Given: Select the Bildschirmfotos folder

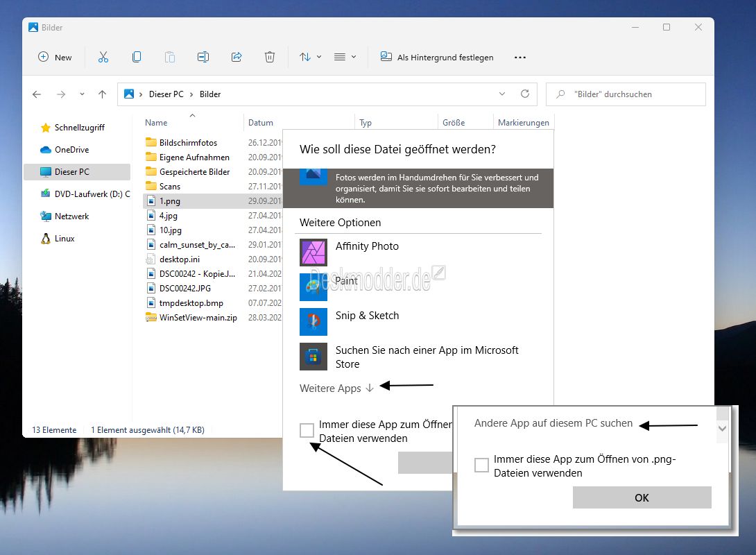Looking at the screenshot, I should (181, 143).
